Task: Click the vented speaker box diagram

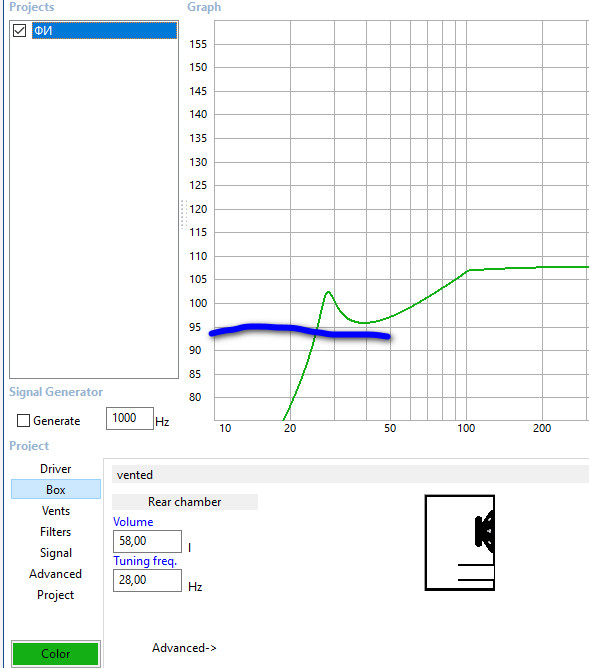Action: [460, 542]
